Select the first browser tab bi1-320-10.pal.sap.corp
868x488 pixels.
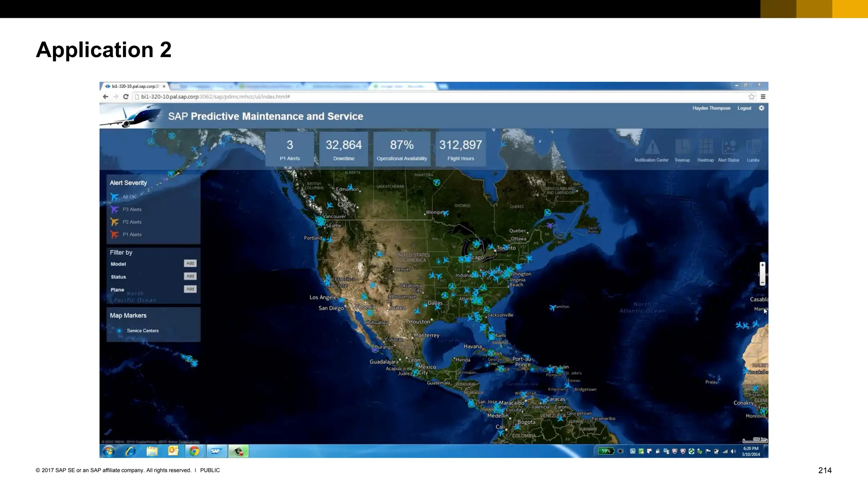(x=134, y=86)
